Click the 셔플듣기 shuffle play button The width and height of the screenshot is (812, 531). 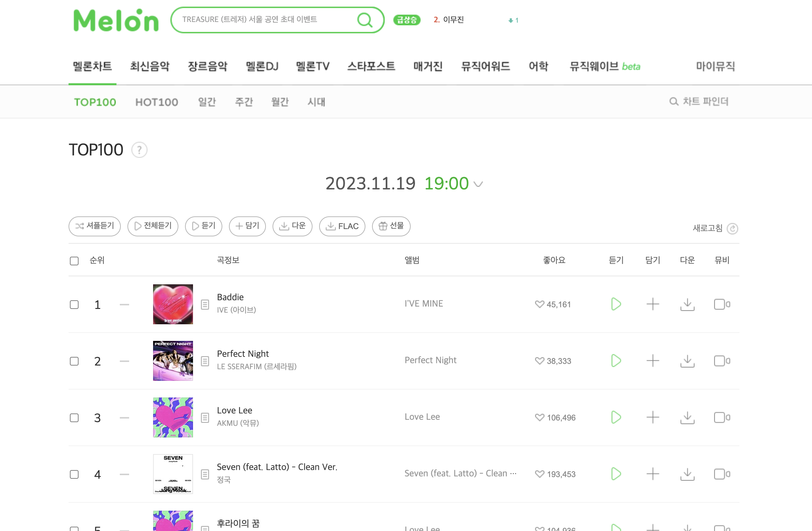(x=95, y=226)
